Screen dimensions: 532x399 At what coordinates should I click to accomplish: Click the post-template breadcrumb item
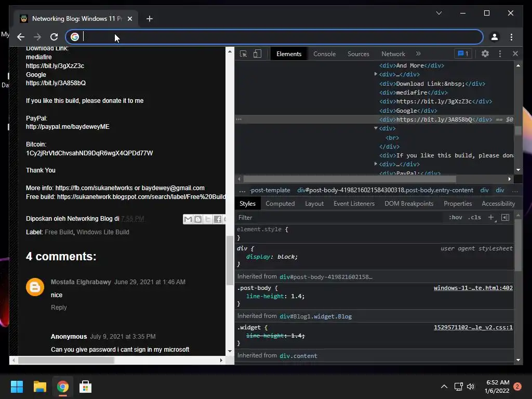pyautogui.click(x=270, y=190)
